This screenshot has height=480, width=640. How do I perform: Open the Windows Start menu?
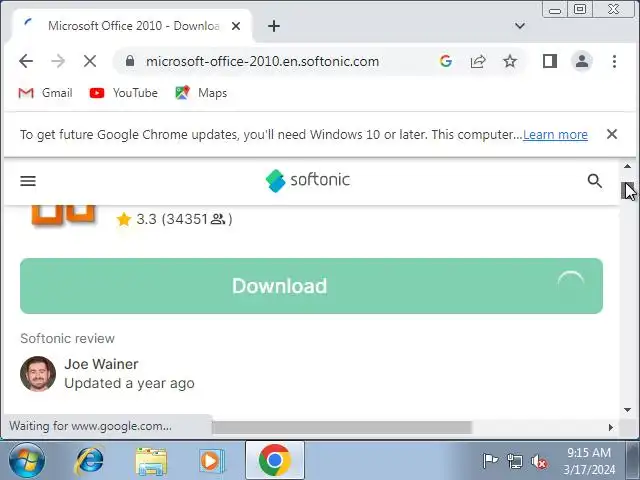(27, 460)
